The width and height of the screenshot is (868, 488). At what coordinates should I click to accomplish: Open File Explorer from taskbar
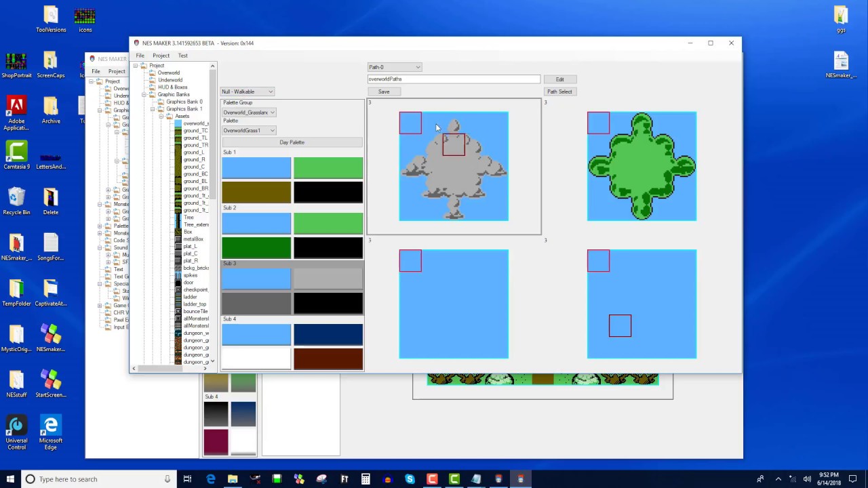233,479
